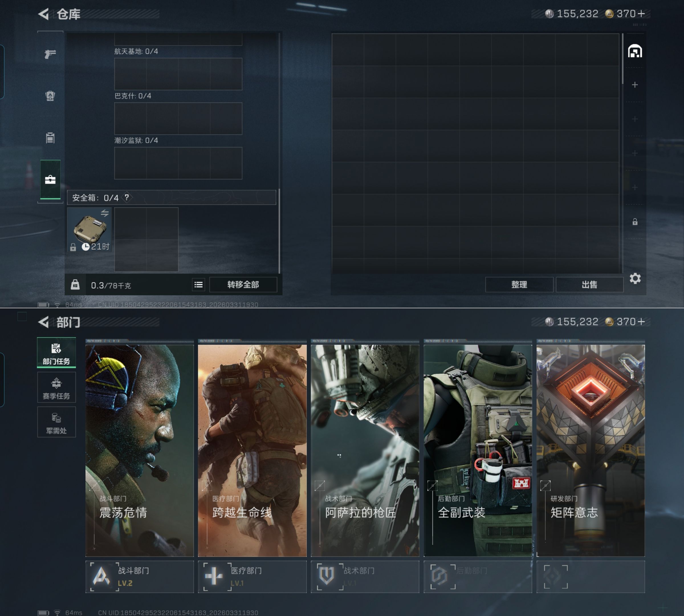Open warehouse settings gear icon
Screen dimensions: 684x616
[x=635, y=279]
